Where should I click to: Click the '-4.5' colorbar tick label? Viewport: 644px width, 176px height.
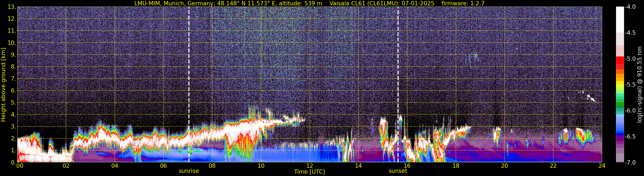pyautogui.click(x=630, y=33)
